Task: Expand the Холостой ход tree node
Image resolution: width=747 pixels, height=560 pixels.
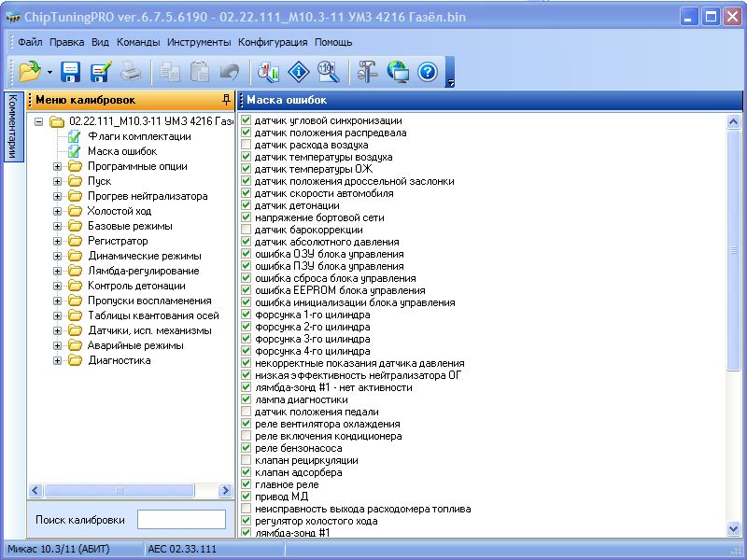Action: [58, 211]
